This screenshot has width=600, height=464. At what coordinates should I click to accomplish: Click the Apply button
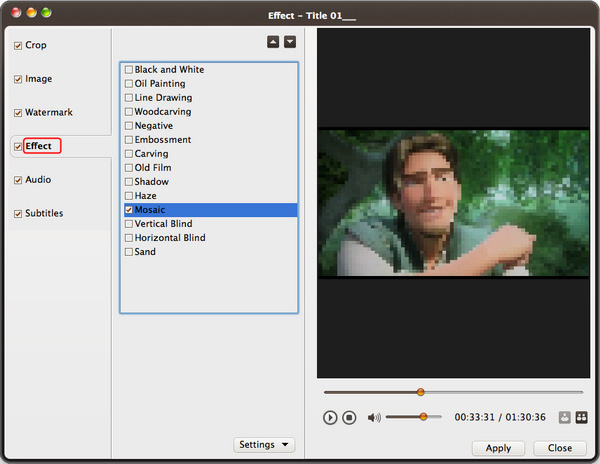pyautogui.click(x=498, y=448)
